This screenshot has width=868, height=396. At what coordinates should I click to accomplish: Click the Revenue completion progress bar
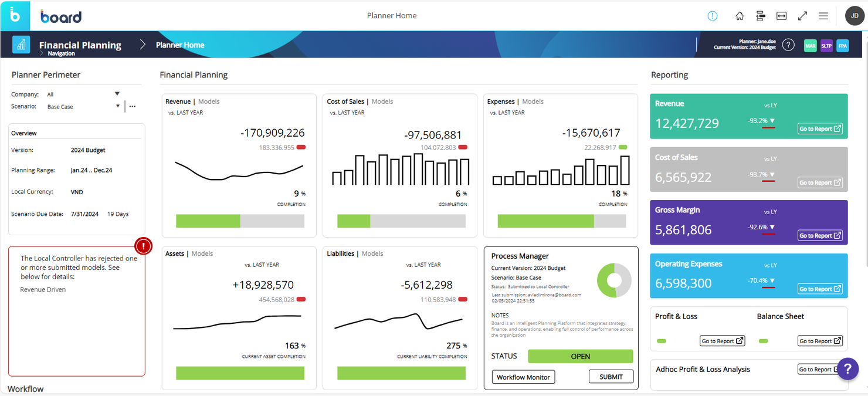tap(240, 221)
